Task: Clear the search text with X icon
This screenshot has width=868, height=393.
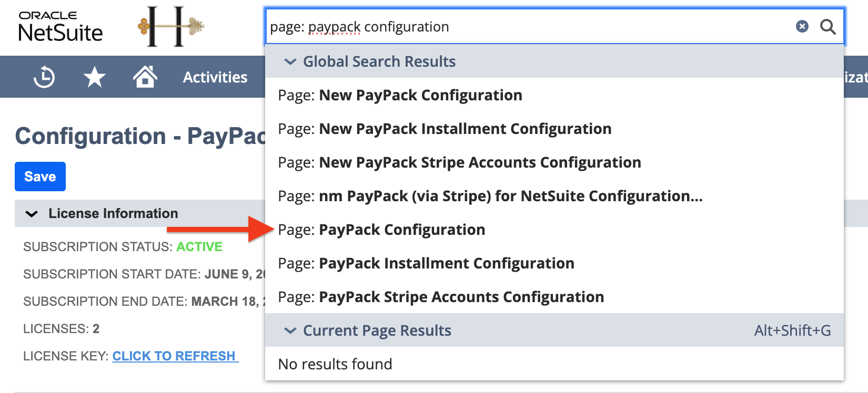Action: [x=802, y=26]
